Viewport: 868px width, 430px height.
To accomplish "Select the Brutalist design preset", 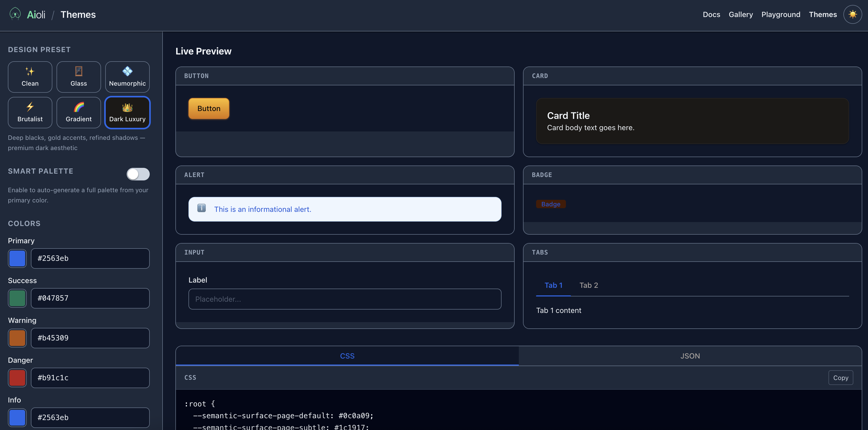I will [x=30, y=113].
